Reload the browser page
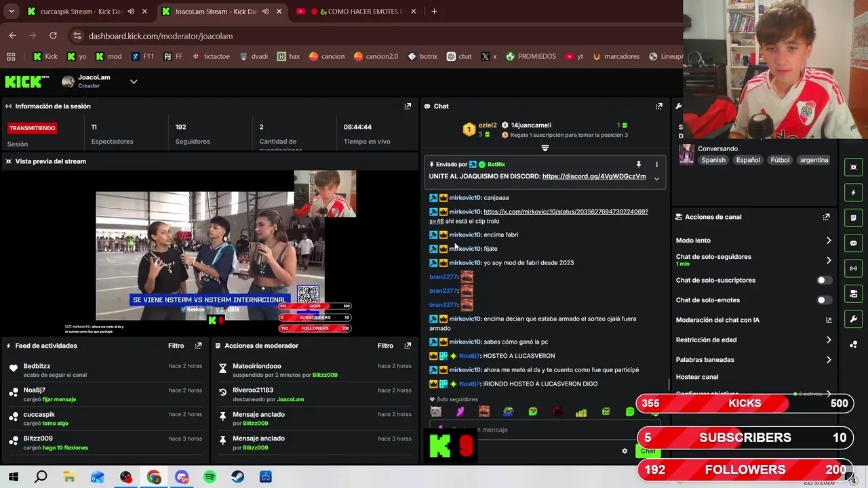 53,36
